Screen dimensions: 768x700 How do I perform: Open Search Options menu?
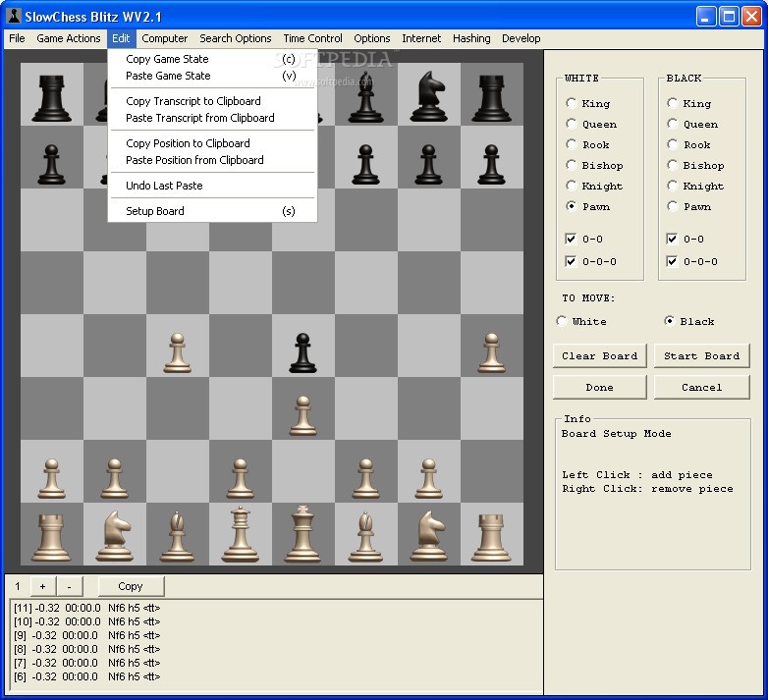[235, 38]
